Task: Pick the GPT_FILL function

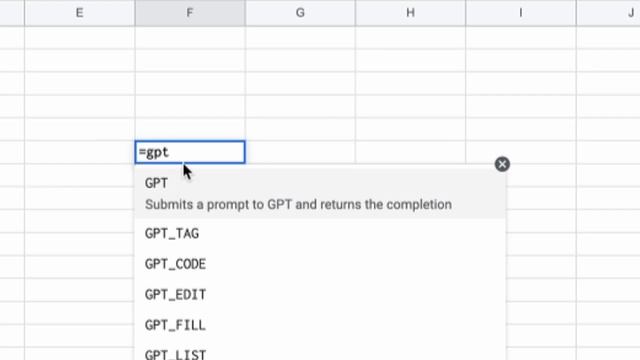Action: (x=320, y=325)
